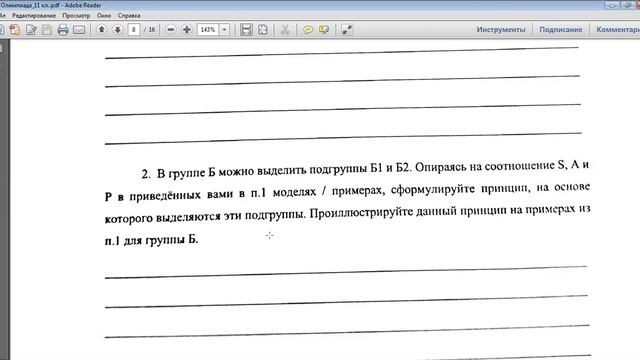This screenshot has height=360, width=640.
Task: Click the text 'п.1 для группы Б.'
Action: point(151,240)
